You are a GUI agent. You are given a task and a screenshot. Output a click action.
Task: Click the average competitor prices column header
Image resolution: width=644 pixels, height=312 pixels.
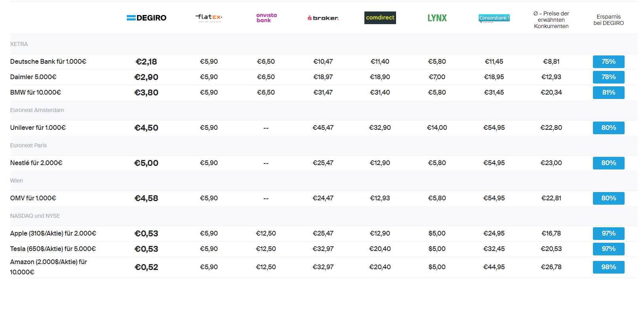click(x=551, y=20)
